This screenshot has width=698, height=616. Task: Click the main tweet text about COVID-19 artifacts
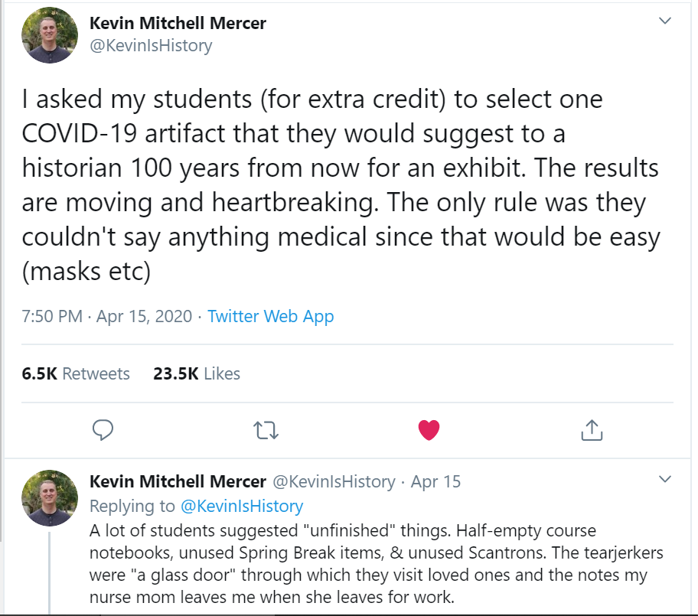(x=337, y=185)
